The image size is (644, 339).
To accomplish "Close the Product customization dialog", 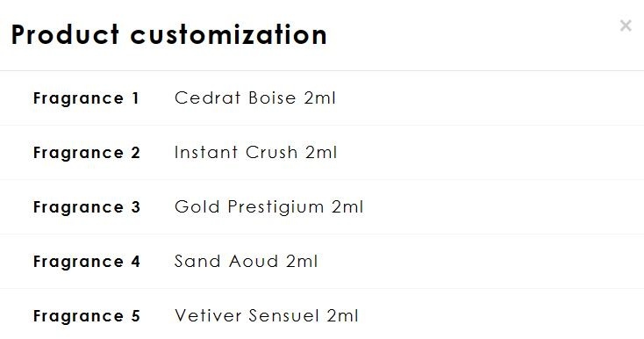I will [626, 25].
